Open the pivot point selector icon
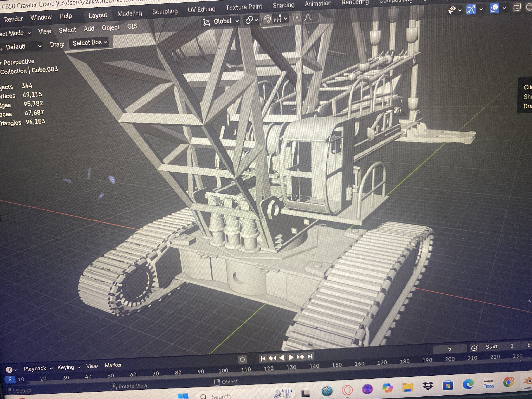 (x=251, y=20)
